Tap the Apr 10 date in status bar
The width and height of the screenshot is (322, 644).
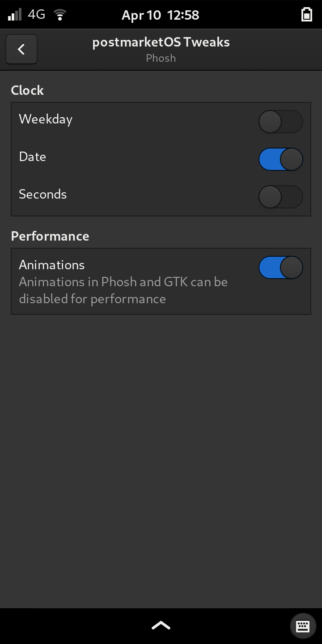pyautogui.click(x=140, y=15)
